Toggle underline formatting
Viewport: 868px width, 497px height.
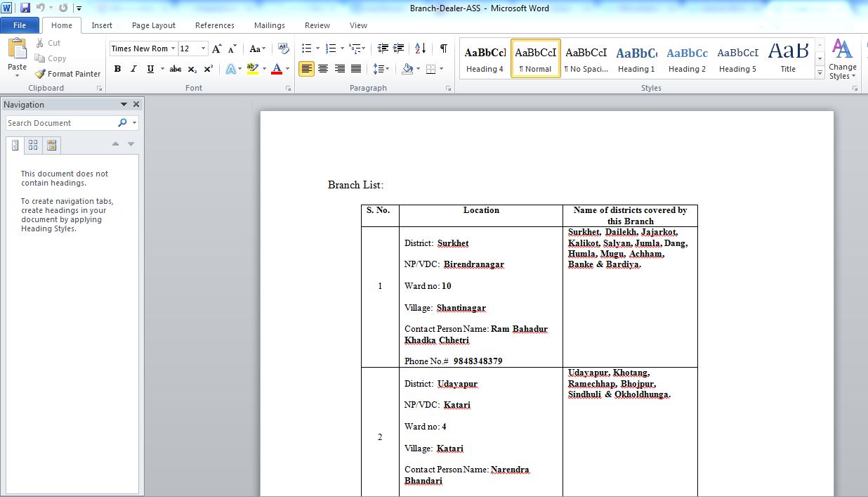tap(150, 69)
